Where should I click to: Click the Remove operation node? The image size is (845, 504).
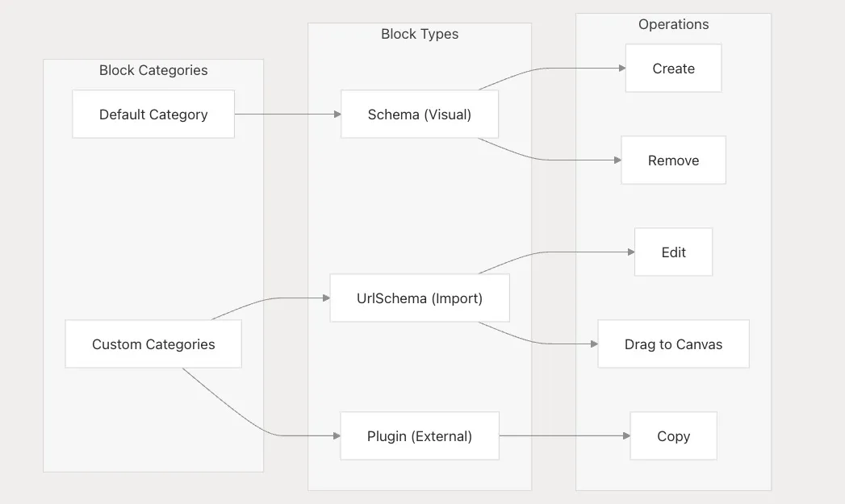tap(673, 160)
